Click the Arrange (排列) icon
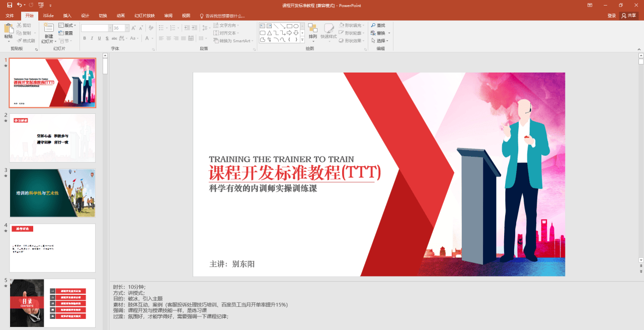 312,28
